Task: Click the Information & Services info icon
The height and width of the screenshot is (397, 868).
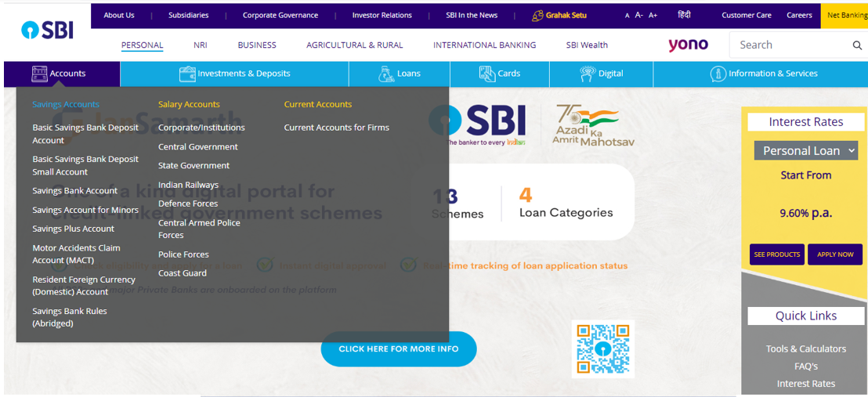Action: coord(718,74)
